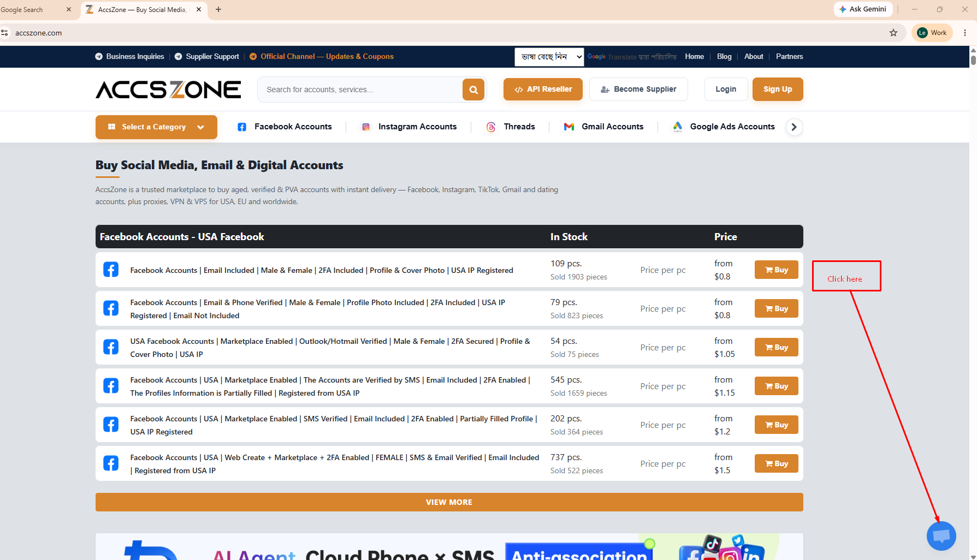Screen dimensions: 977x560
Task: Click the Become Supplier button
Action: [x=638, y=90]
